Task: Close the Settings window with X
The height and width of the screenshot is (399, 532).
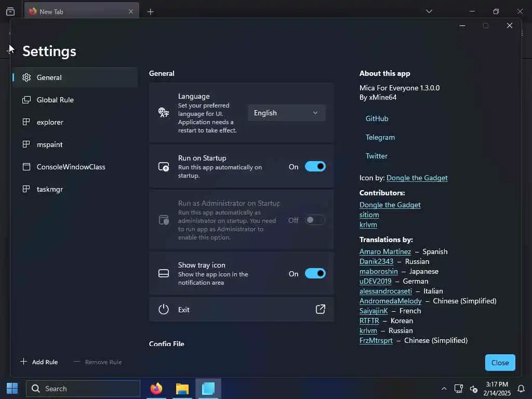Action: pos(510,26)
